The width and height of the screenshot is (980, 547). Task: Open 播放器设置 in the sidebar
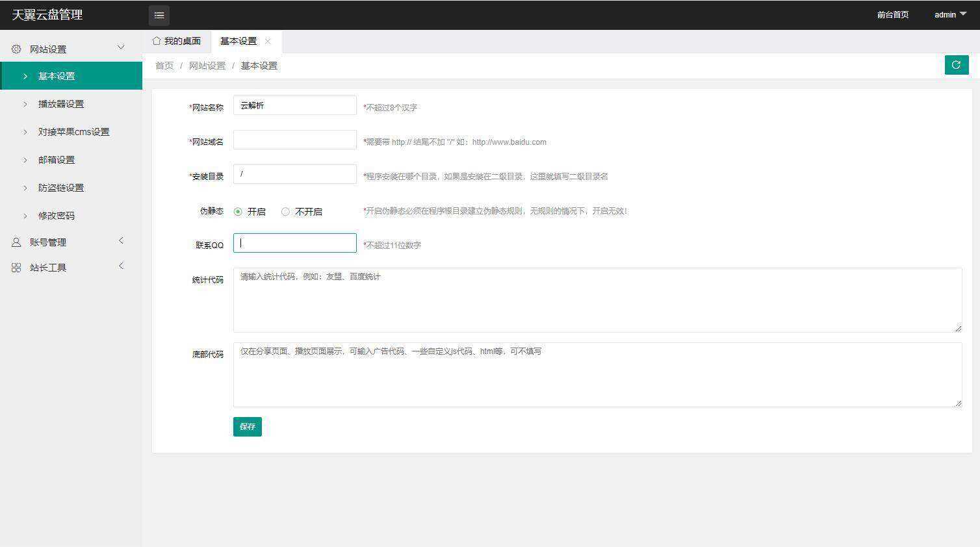(x=62, y=103)
